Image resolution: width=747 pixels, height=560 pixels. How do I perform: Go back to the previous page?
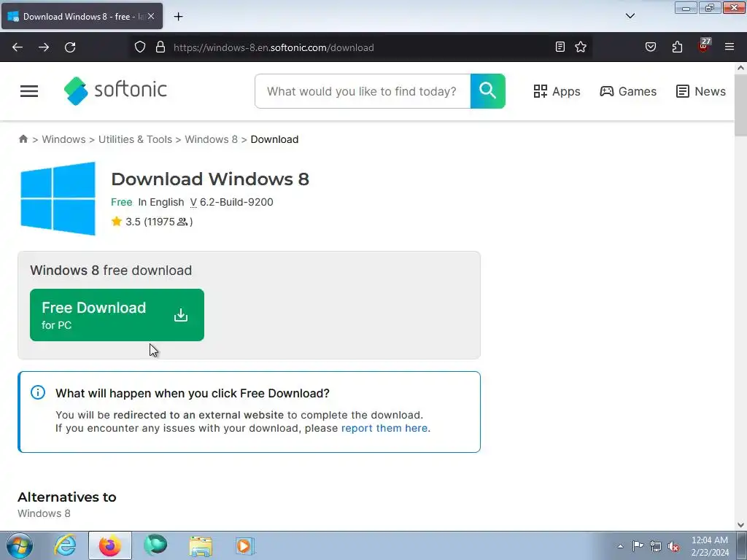(x=18, y=47)
